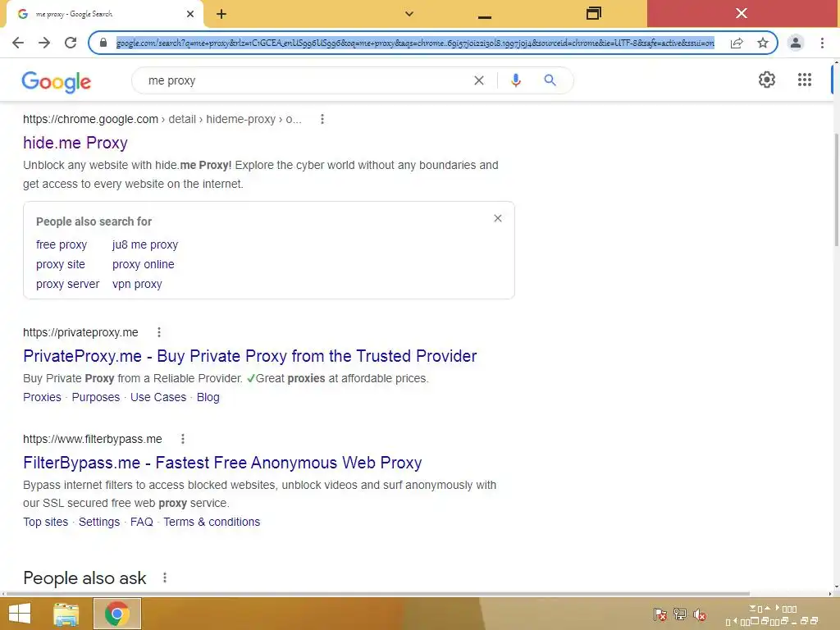Click the horizontal page scrollbar
Screen dimensions: 840x630
coord(377,594)
